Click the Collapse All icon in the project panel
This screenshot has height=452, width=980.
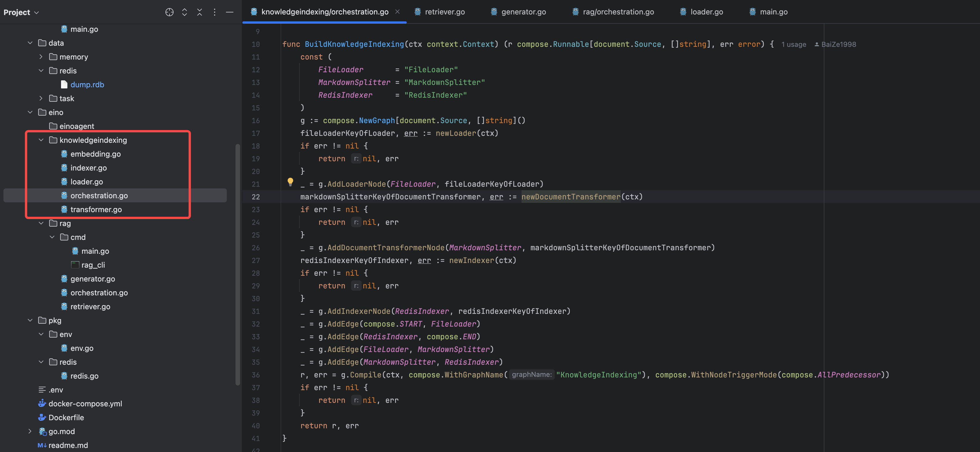(199, 12)
